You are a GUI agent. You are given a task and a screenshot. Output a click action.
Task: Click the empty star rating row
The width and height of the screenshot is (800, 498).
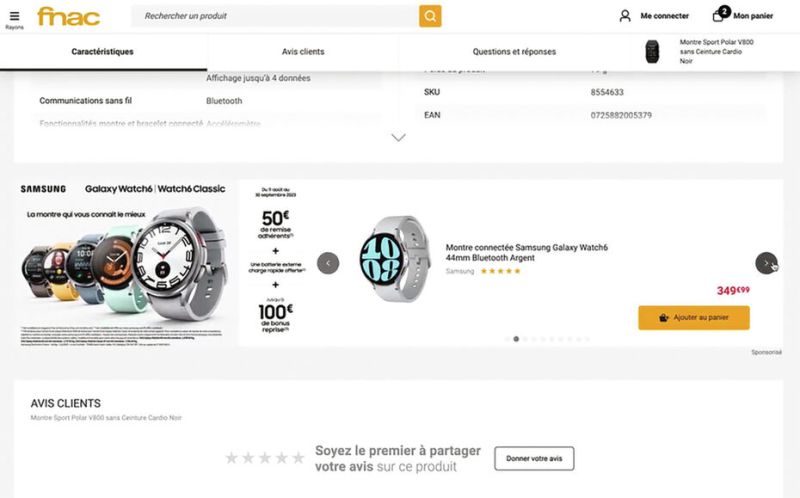[x=264, y=458]
